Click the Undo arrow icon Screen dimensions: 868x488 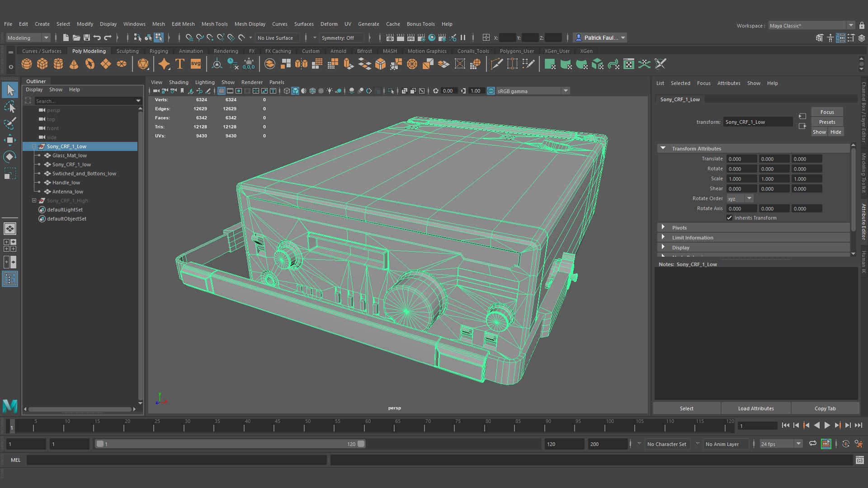click(97, 38)
